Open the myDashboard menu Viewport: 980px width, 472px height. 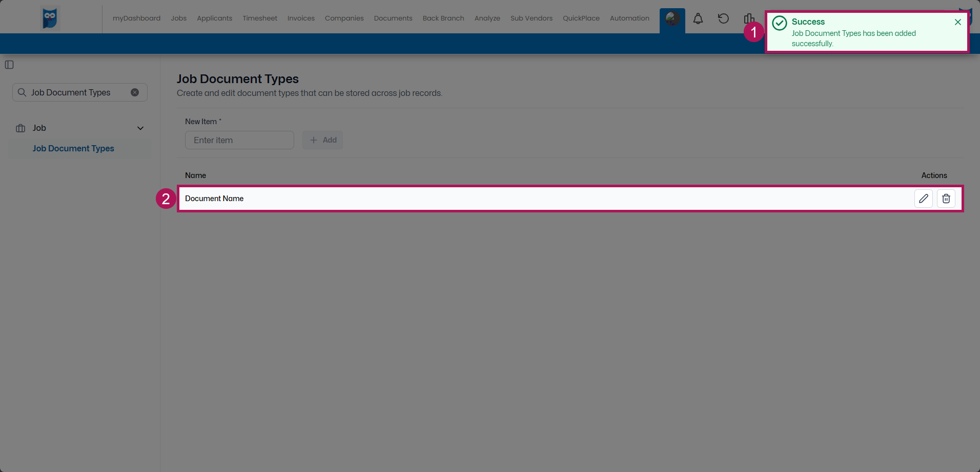coord(137,18)
